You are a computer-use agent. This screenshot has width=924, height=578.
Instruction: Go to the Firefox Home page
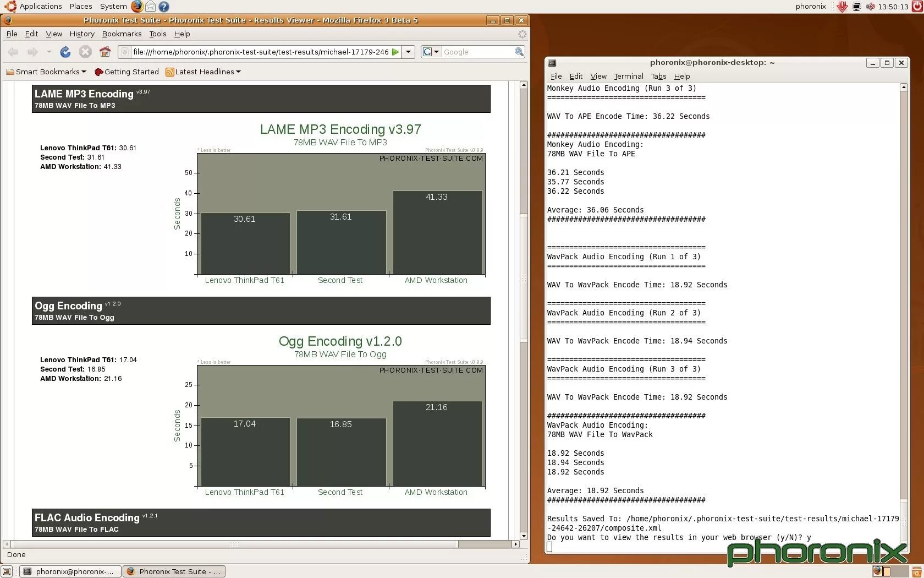(x=105, y=52)
